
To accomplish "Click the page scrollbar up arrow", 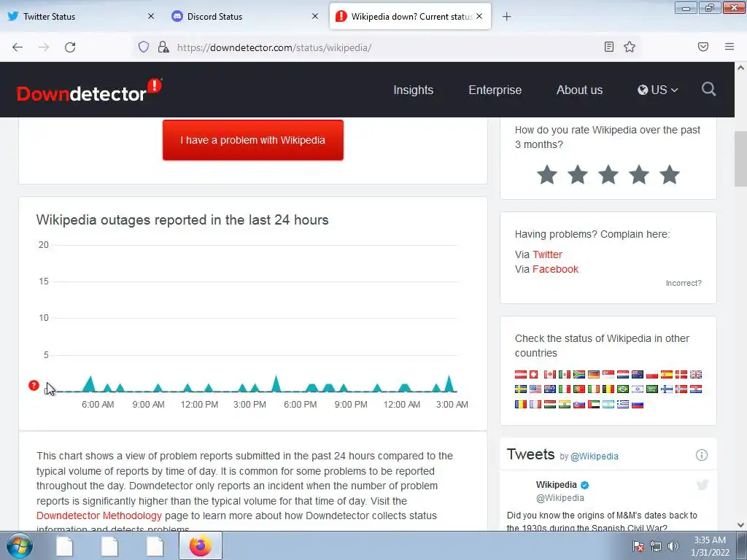I will click(x=740, y=68).
